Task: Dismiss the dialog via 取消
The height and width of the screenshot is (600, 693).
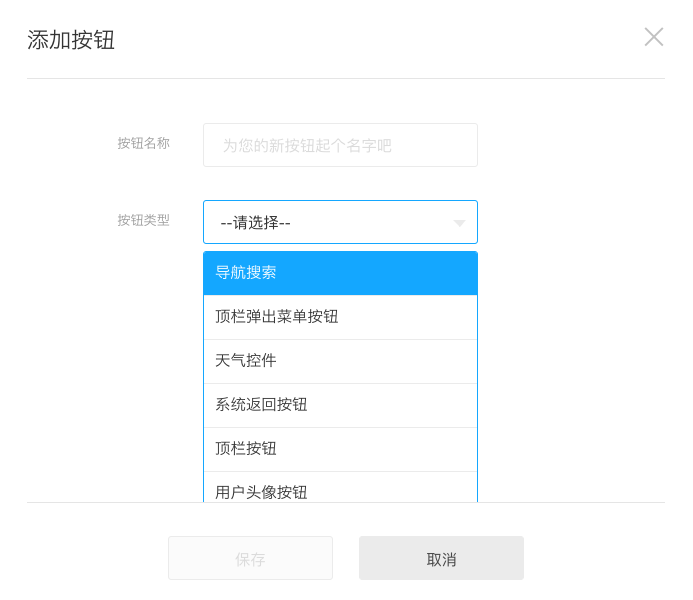Action: [x=441, y=558]
